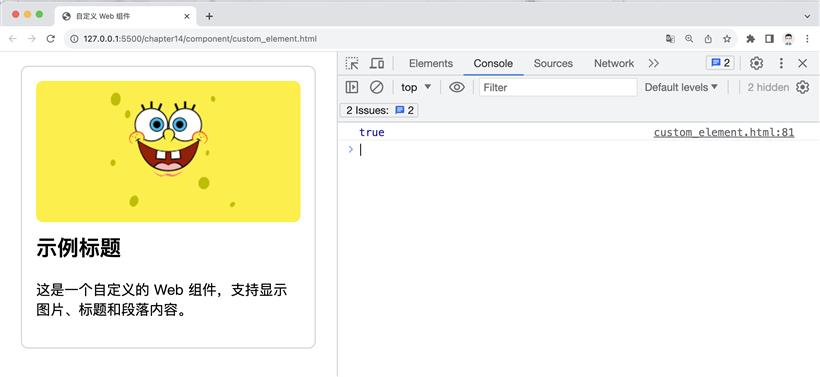
Task: Click the browser back arrow
Action: pos(13,39)
